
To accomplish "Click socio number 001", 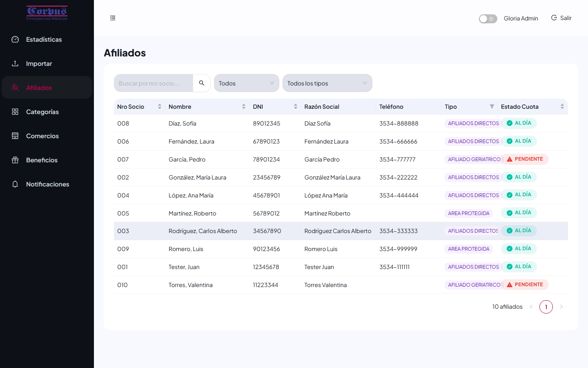I will [x=122, y=267].
